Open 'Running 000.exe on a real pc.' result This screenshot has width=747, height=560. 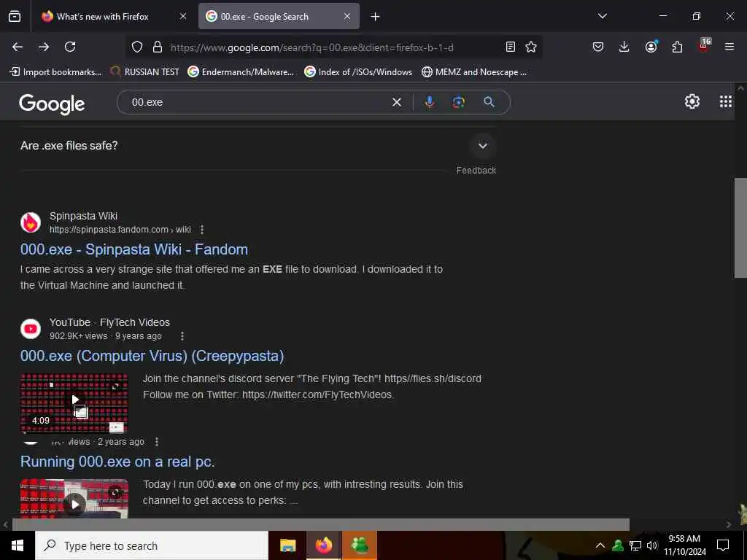click(x=117, y=462)
